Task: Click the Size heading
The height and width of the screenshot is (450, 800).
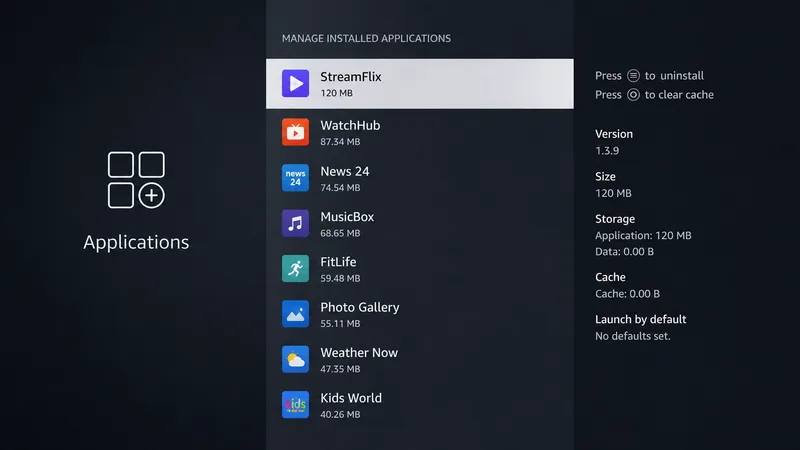Action: 605,177
